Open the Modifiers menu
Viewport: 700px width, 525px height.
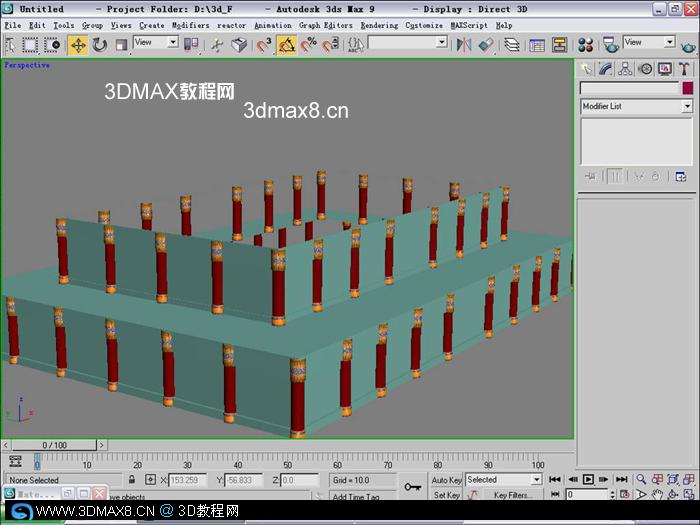point(191,25)
